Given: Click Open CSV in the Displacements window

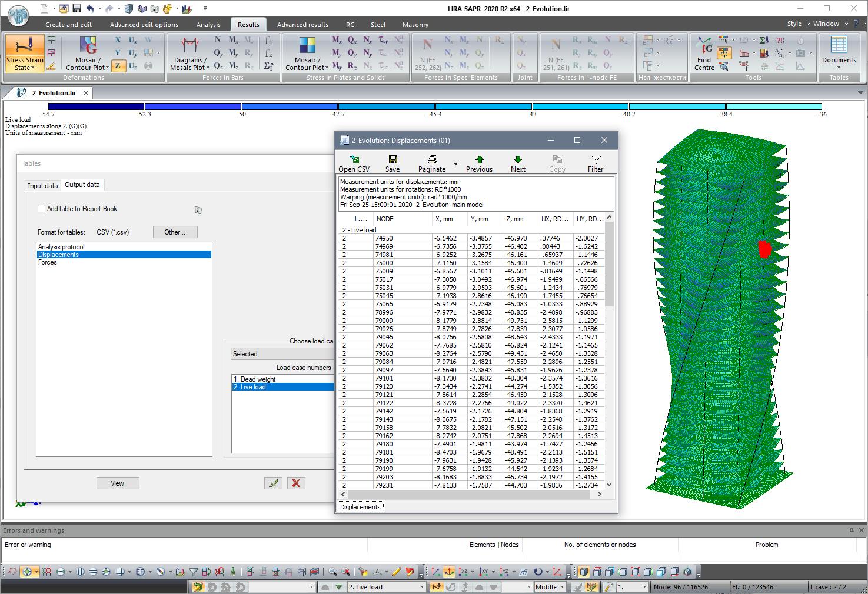Looking at the screenshot, I should (x=354, y=162).
